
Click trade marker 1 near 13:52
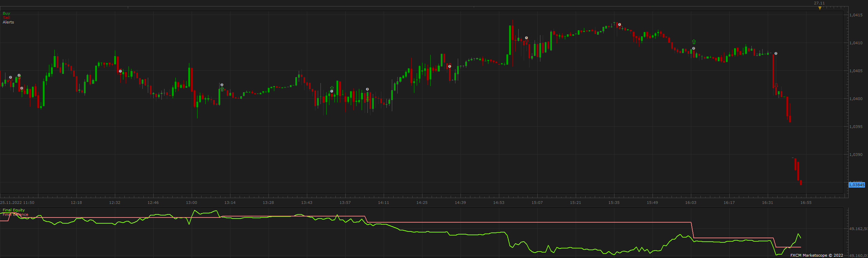332,91
